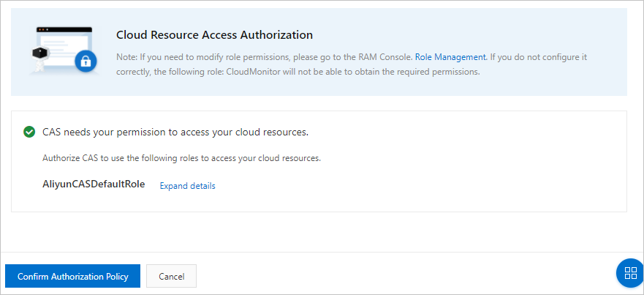This screenshot has width=644, height=295.
Task: Open the Role Management link
Action: 450,57
